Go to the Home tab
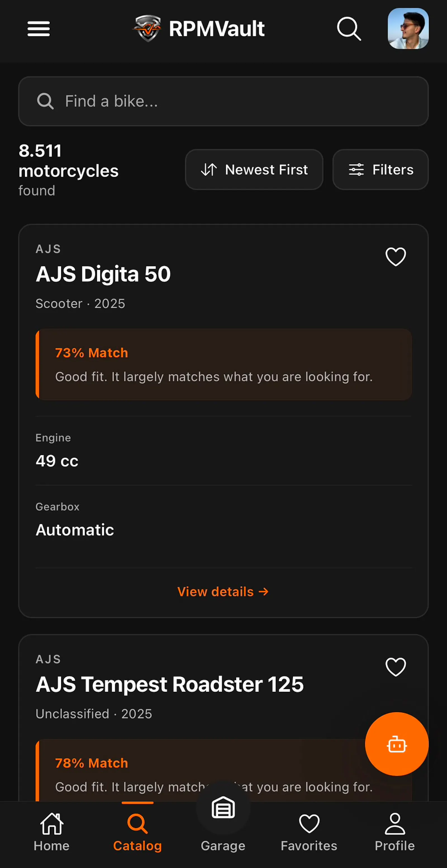Screen dimensions: 447x868 [52, 832]
